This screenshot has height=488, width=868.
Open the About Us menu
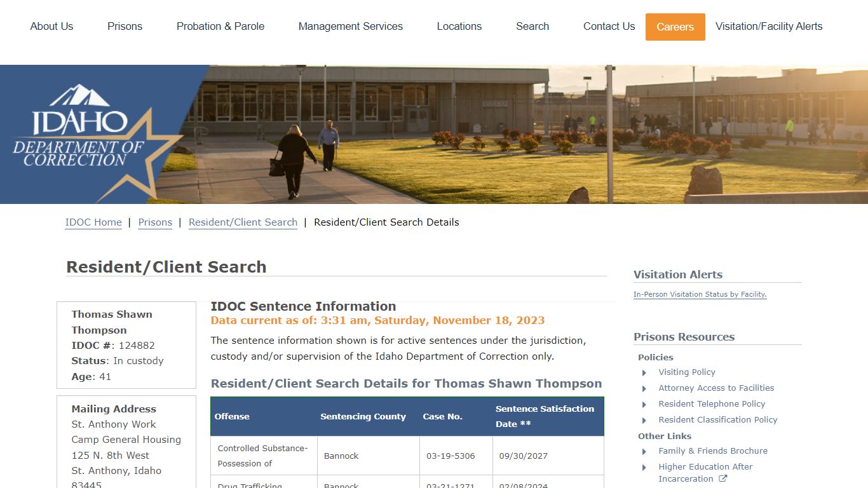[x=51, y=26]
